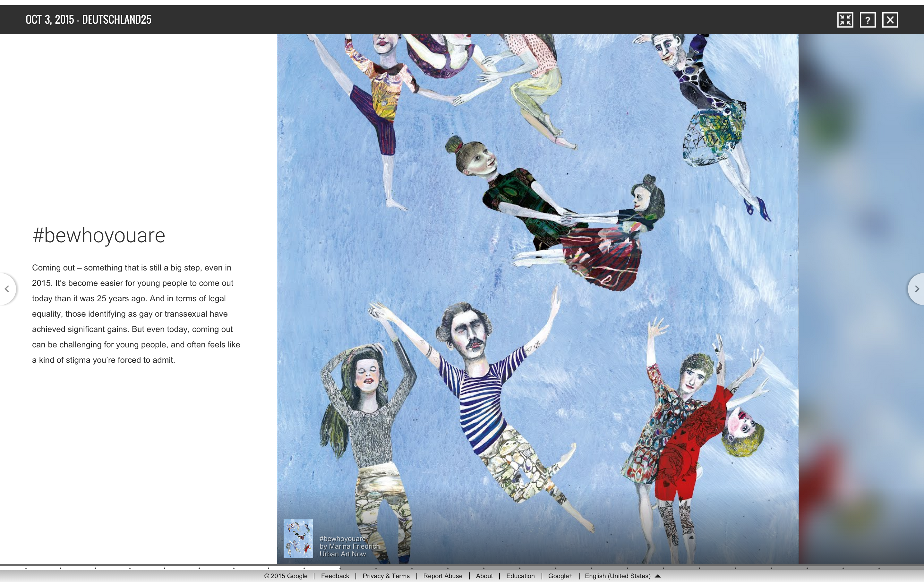Jump to first dot on timeline progress bar
The height and width of the screenshot is (582, 924).
click(26, 568)
